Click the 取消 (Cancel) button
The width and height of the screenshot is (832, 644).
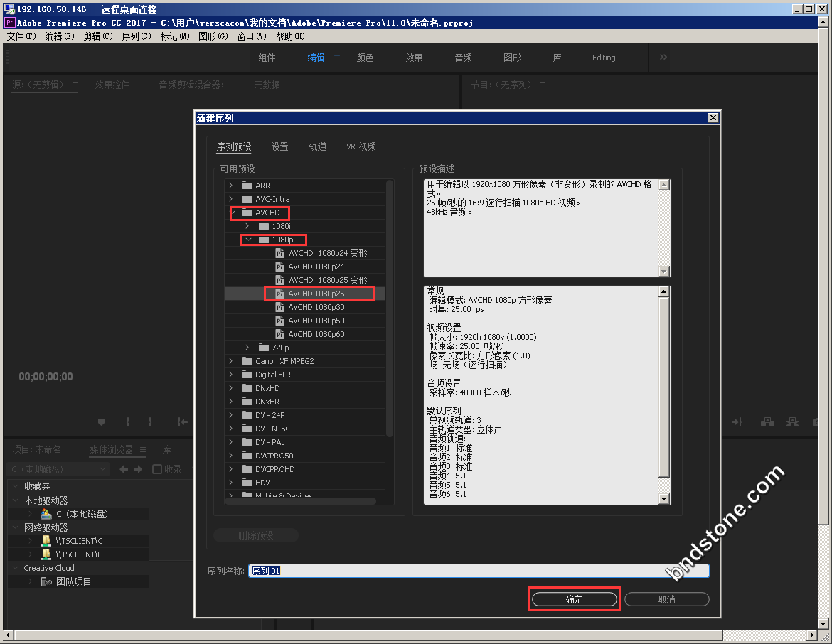tap(666, 599)
